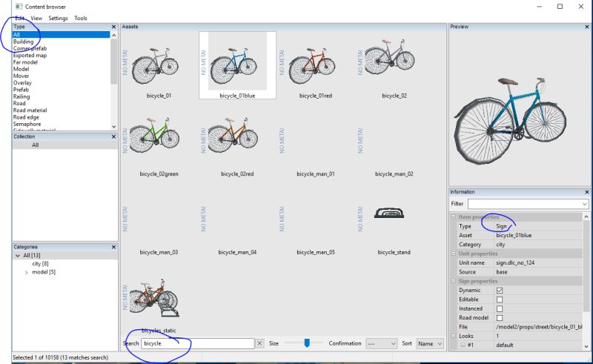Close the Categories panel
The image size is (593, 364).
(113, 247)
